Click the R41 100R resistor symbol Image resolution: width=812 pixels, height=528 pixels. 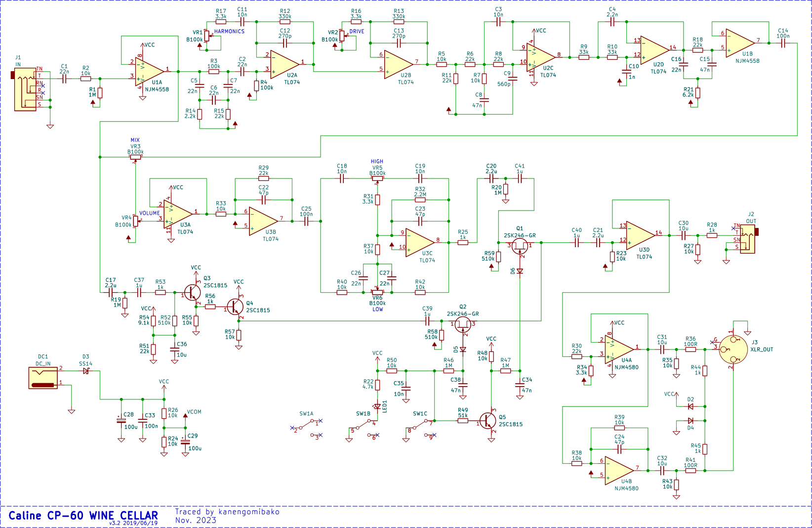(690, 471)
